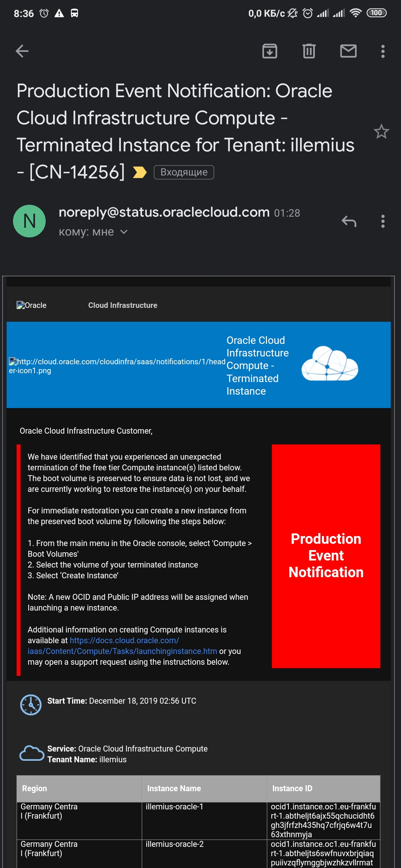Image resolution: width=401 pixels, height=868 pixels.
Task: Select Start Time December 18, 2019 text
Action: pos(122,701)
